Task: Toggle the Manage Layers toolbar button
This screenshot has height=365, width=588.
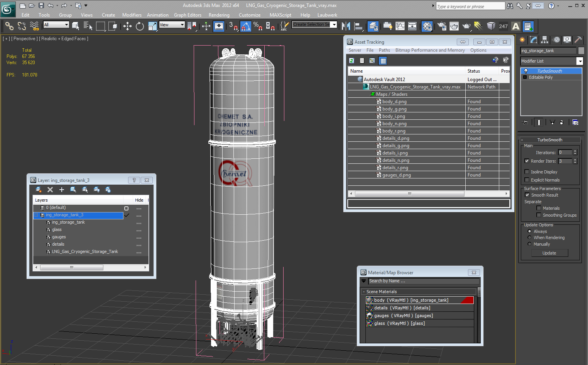Action: (x=373, y=26)
